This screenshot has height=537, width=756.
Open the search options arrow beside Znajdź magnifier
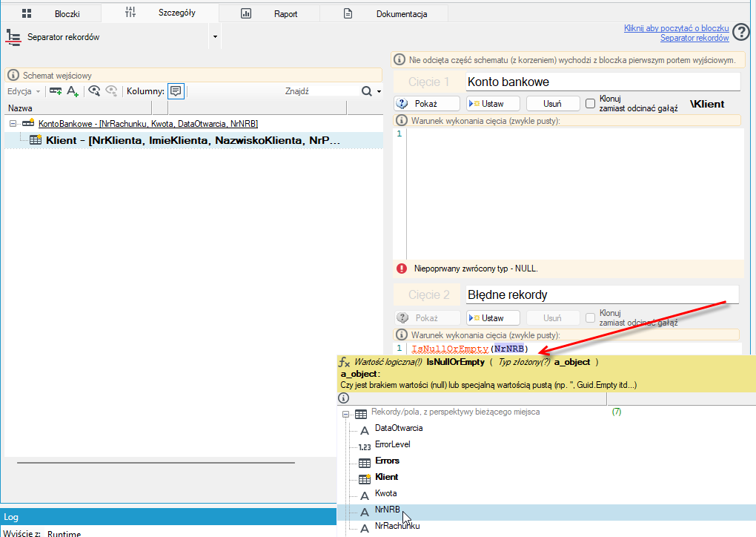tap(379, 91)
